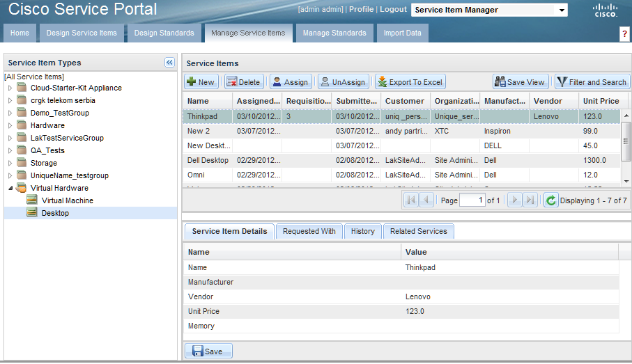Delete the selected service item

point(242,82)
